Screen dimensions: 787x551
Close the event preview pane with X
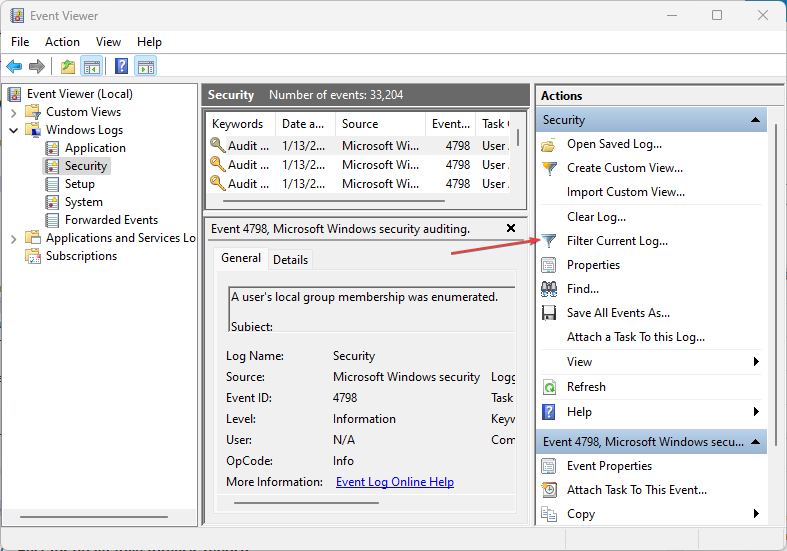point(511,228)
